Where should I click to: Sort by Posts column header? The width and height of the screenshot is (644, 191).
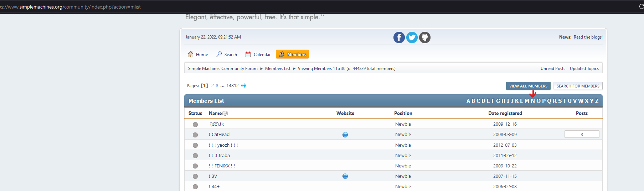click(x=582, y=113)
